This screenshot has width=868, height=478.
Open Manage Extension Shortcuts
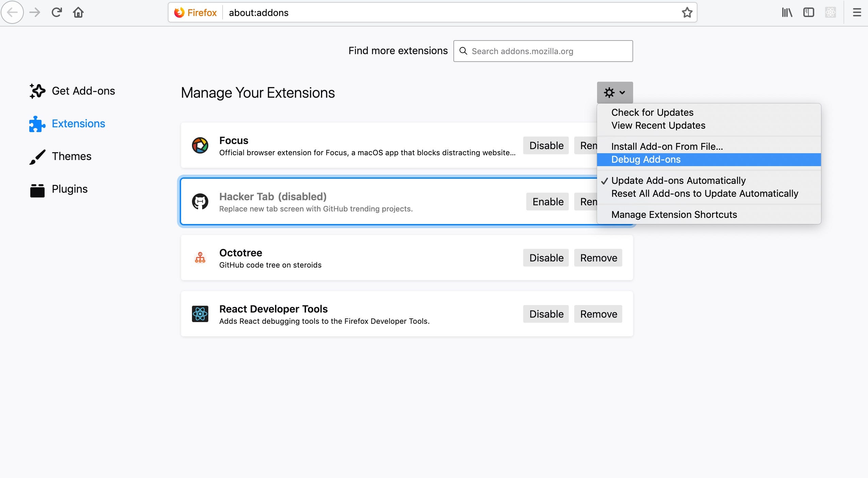[x=709, y=214]
